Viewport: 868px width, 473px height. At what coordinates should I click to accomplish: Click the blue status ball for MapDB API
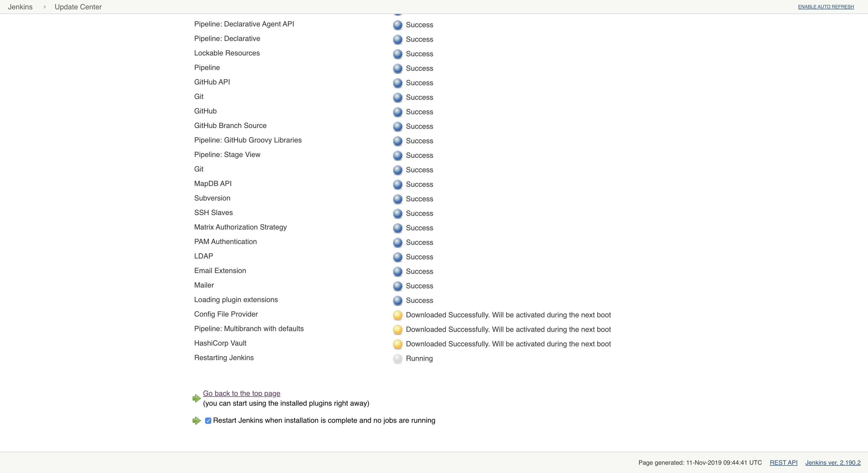[397, 184]
